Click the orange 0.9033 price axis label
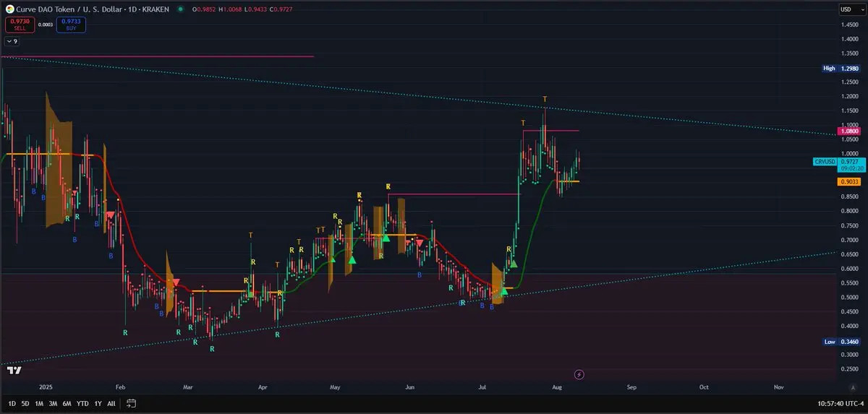This screenshot has height=414, width=868. pos(850,183)
